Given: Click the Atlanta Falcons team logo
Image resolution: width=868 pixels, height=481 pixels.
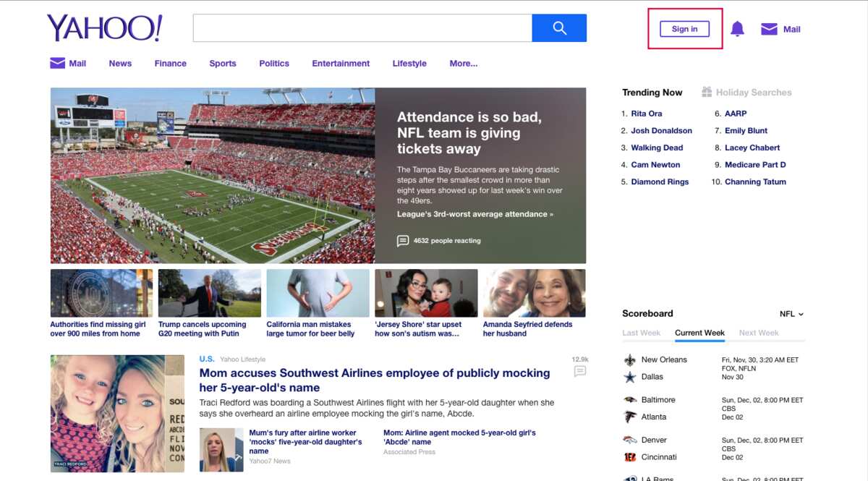Looking at the screenshot, I should (630, 417).
